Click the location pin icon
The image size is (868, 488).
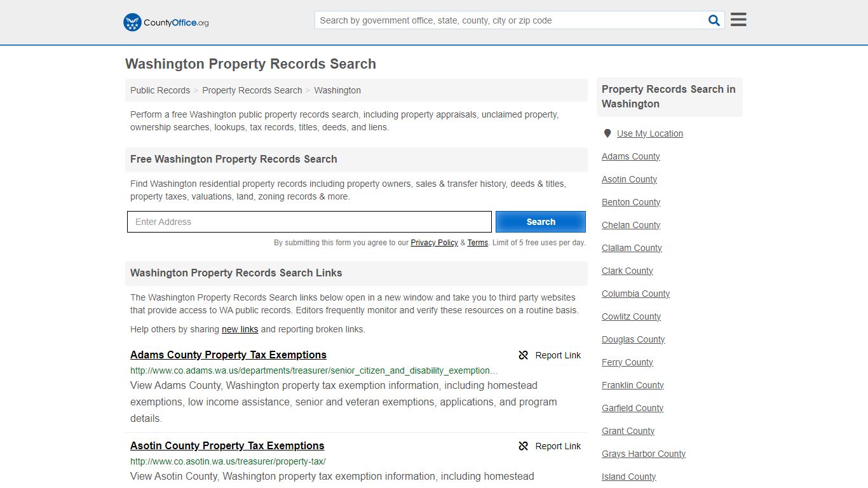(x=607, y=133)
